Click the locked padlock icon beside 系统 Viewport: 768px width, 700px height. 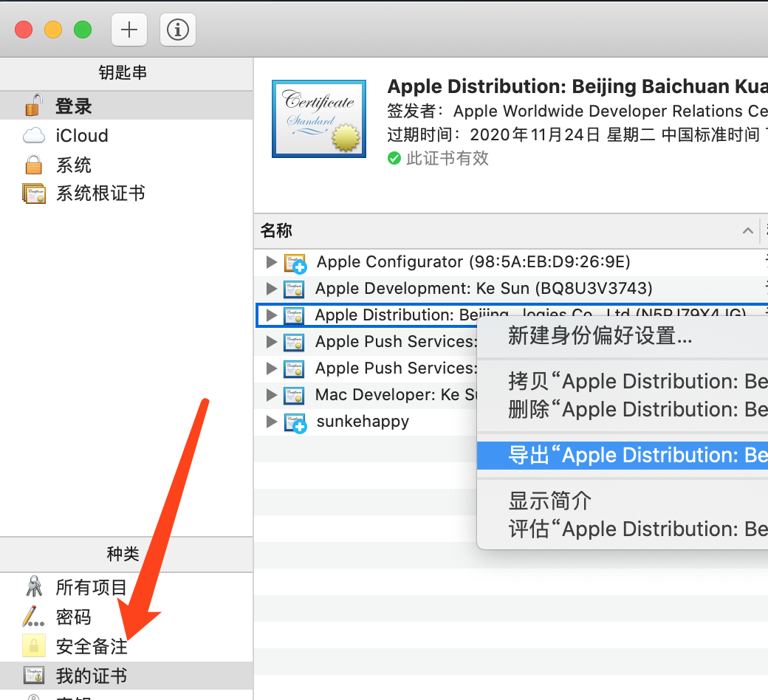(x=33, y=165)
